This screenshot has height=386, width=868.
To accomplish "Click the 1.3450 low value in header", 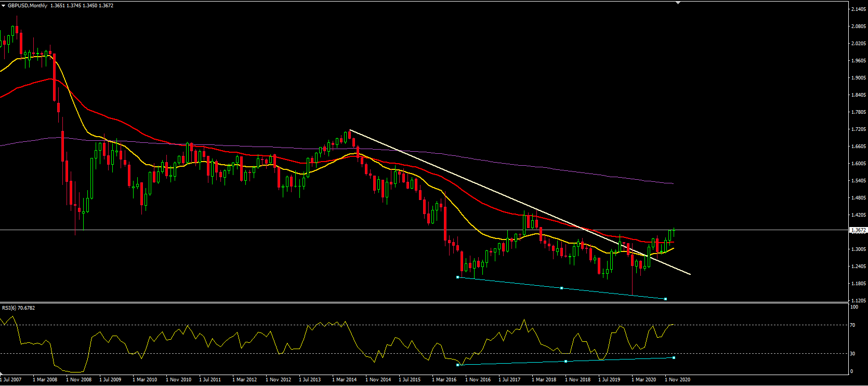I will (90, 6).
